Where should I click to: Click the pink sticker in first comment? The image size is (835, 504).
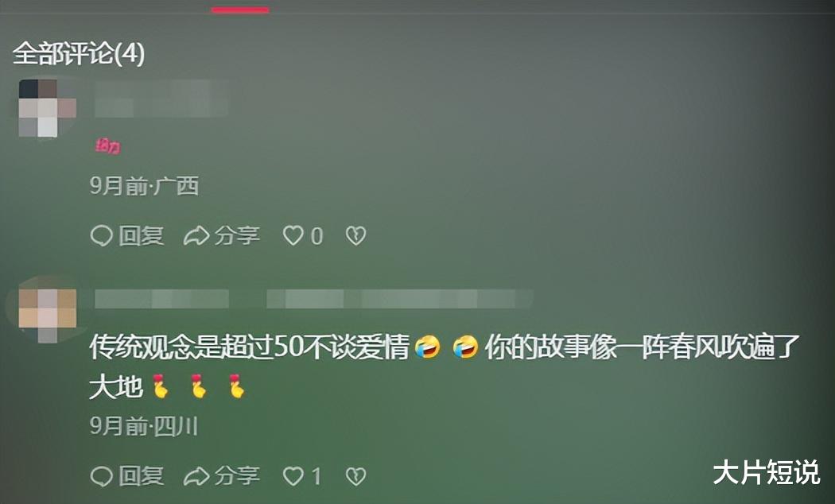coord(108,146)
